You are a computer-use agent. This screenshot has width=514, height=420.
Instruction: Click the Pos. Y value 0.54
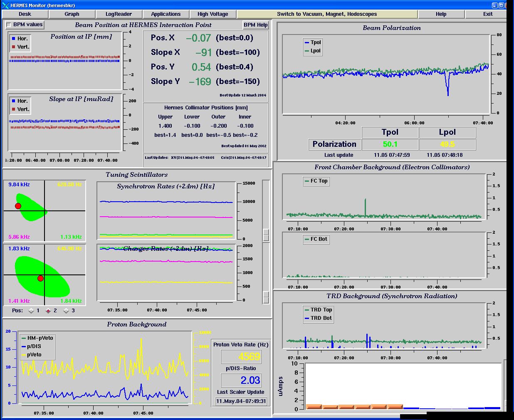click(201, 67)
